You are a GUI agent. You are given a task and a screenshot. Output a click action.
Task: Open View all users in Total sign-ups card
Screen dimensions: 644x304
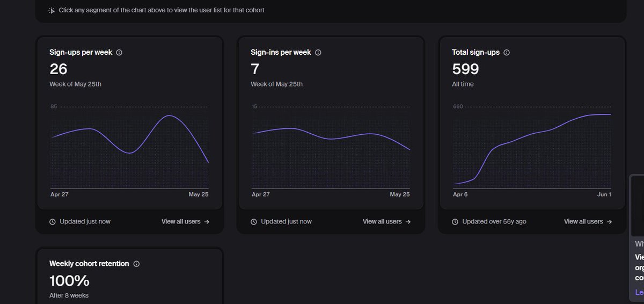[x=588, y=221]
